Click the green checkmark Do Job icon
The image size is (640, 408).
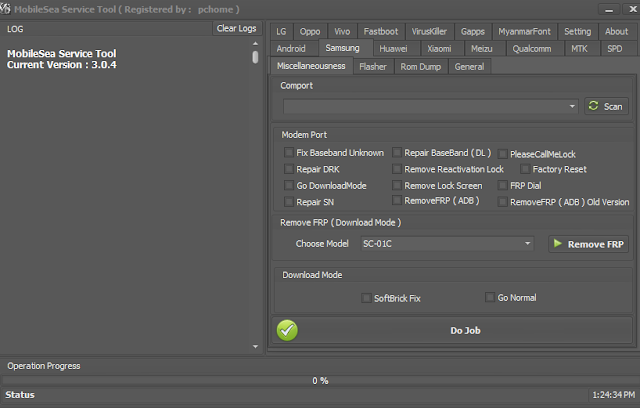287,330
